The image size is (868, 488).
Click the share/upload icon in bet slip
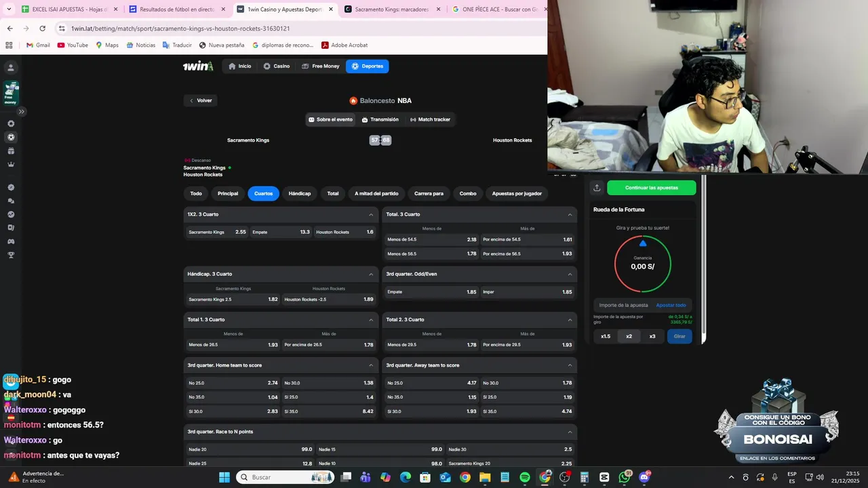(597, 188)
